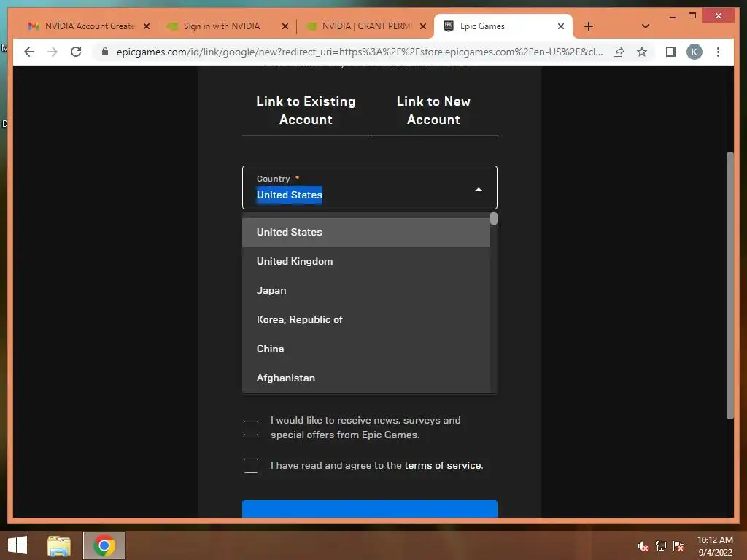
Task: Select Link to Existing Account tab
Action: pyautogui.click(x=306, y=111)
